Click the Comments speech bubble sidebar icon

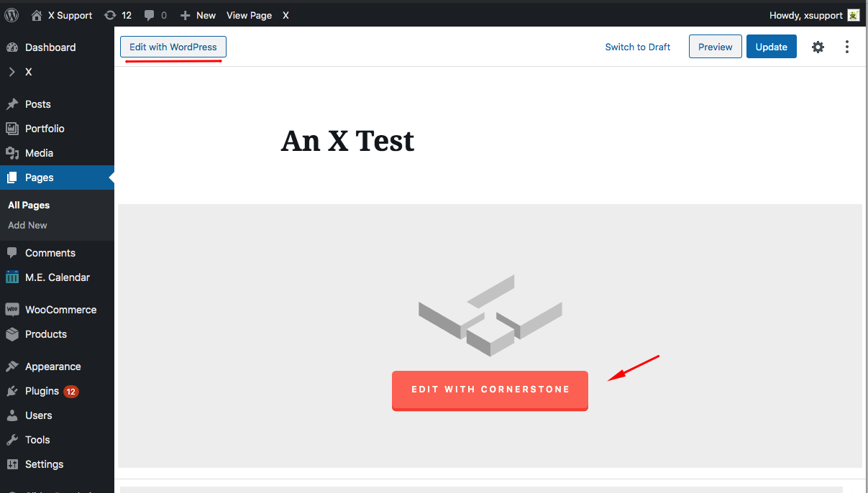pyautogui.click(x=12, y=253)
